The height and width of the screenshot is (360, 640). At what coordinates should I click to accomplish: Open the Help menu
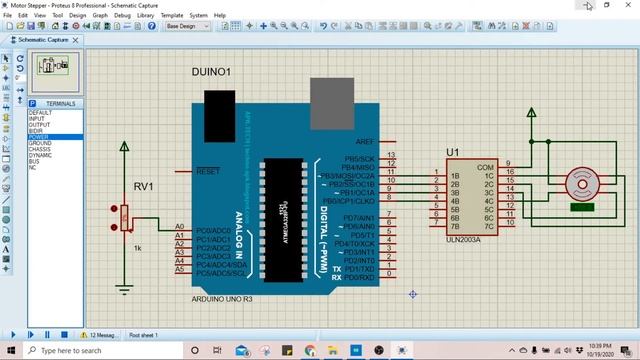tap(220, 15)
